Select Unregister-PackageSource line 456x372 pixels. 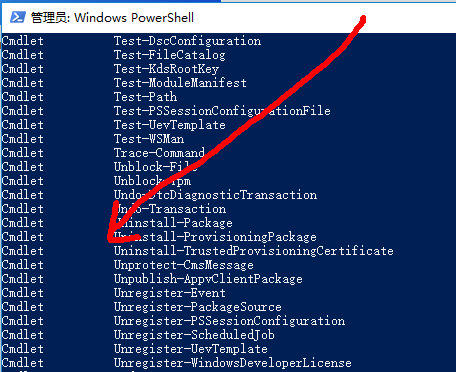pyautogui.click(x=198, y=307)
